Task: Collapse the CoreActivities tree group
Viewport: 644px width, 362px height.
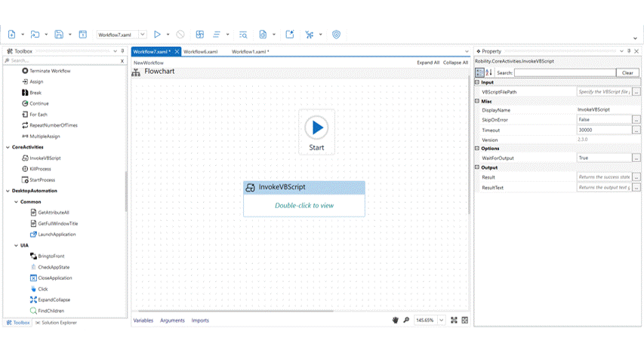Action: 8,147
